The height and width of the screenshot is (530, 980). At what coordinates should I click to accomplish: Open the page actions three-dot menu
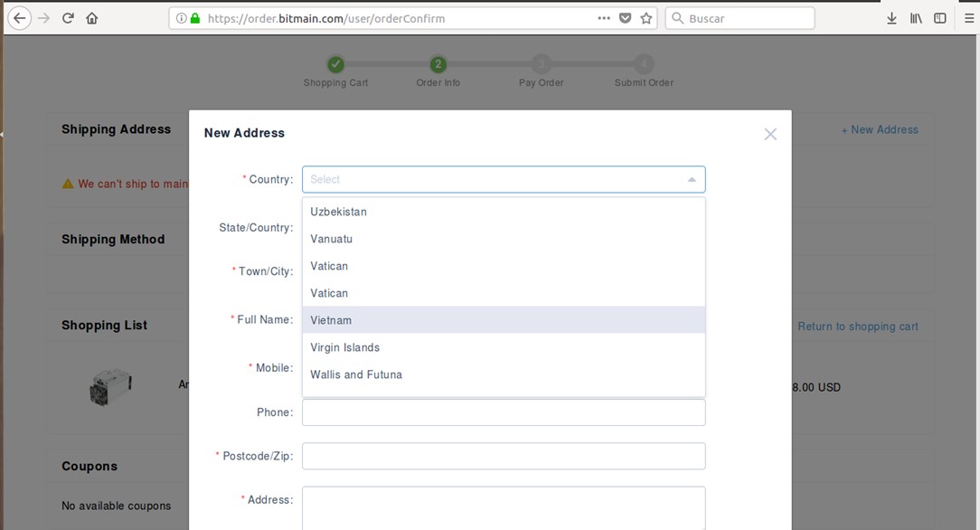(604, 18)
